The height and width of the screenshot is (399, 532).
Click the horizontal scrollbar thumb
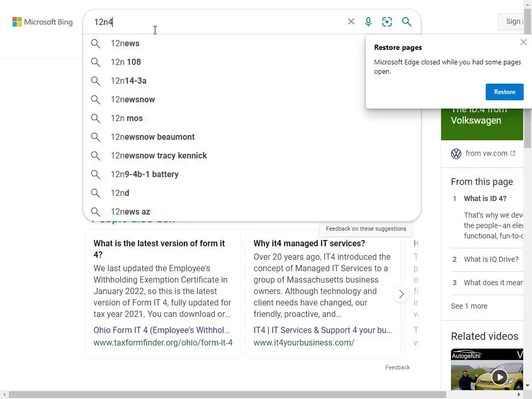click(x=228, y=395)
